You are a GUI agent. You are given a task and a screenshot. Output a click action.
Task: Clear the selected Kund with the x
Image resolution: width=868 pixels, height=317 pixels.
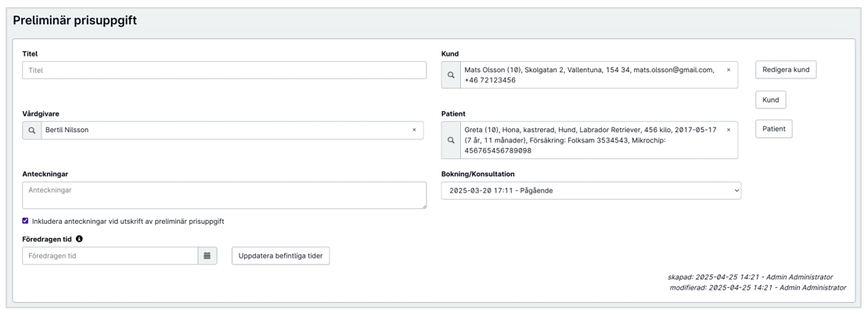[729, 70]
